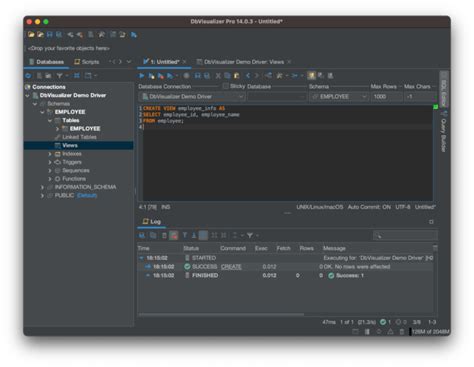Screen dimensions: 474x367
Task: Click the Tool Properties wrench icon in main toolbar
Action: pos(101,35)
